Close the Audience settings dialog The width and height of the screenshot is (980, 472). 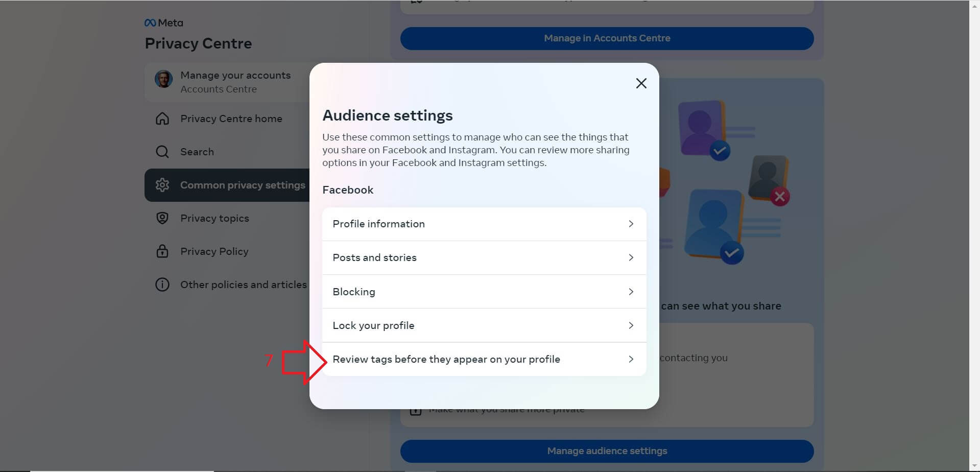[x=641, y=83]
